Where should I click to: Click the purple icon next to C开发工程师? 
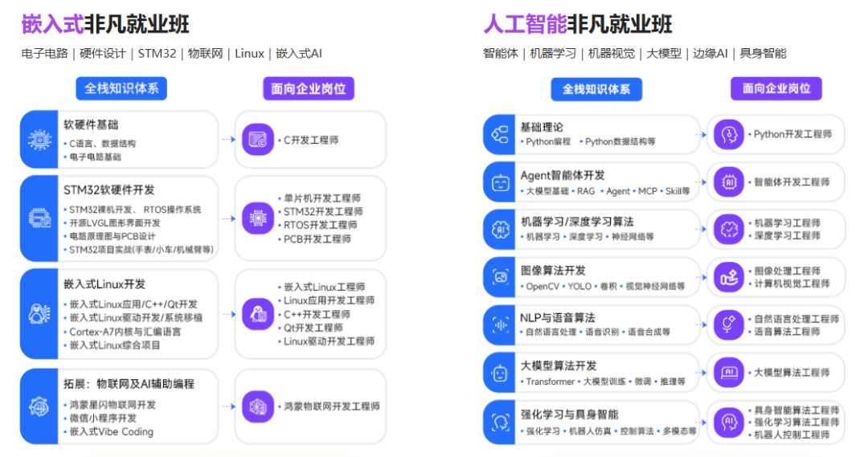point(258,140)
